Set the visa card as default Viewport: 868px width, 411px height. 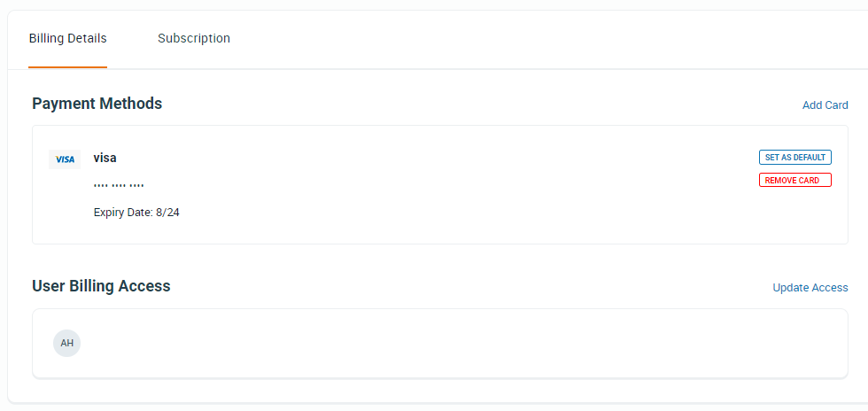click(795, 158)
